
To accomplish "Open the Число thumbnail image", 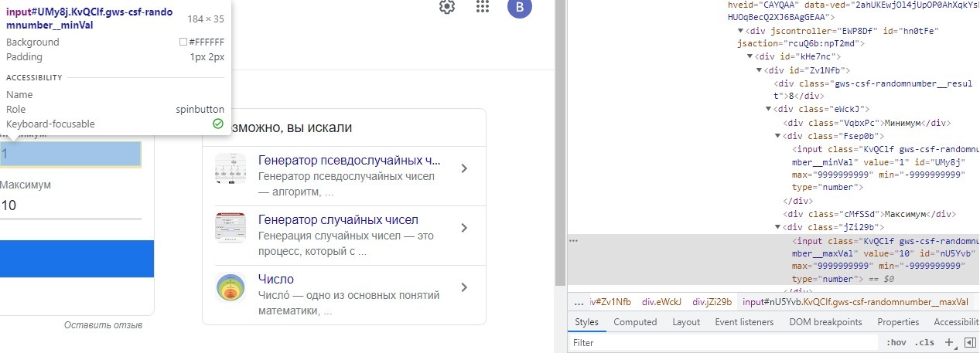I will click(x=230, y=287).
